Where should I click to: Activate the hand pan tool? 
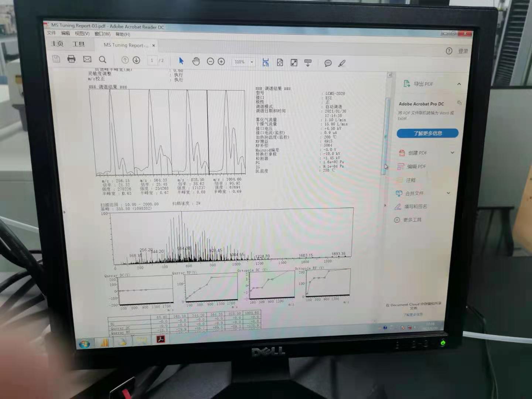(x=196, y=61)
